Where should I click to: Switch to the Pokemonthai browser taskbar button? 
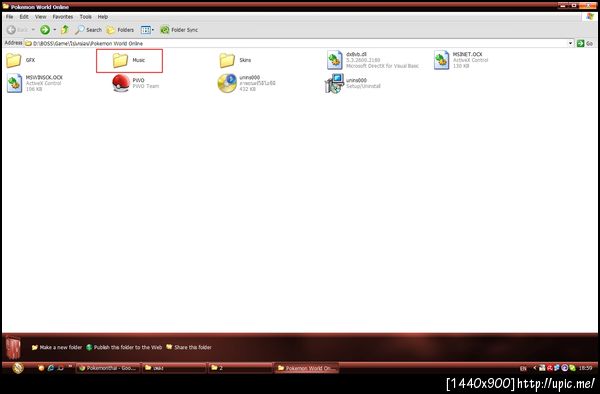coord(108,368)
